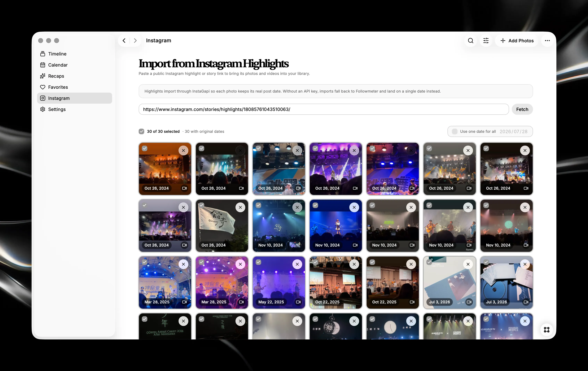Remove the pocket watch stage item
Image resolution: width=588 pixels, height=371 pixels.
click(x=354, y=321)
